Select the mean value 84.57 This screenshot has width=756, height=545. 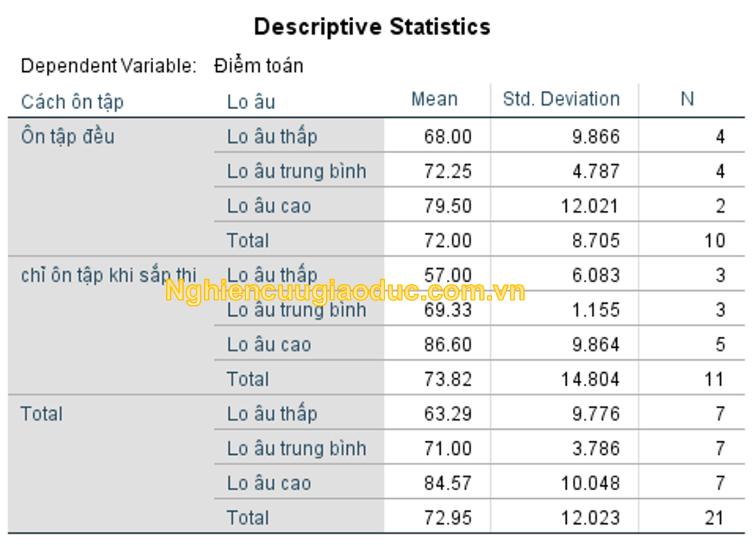click(447, 484)
